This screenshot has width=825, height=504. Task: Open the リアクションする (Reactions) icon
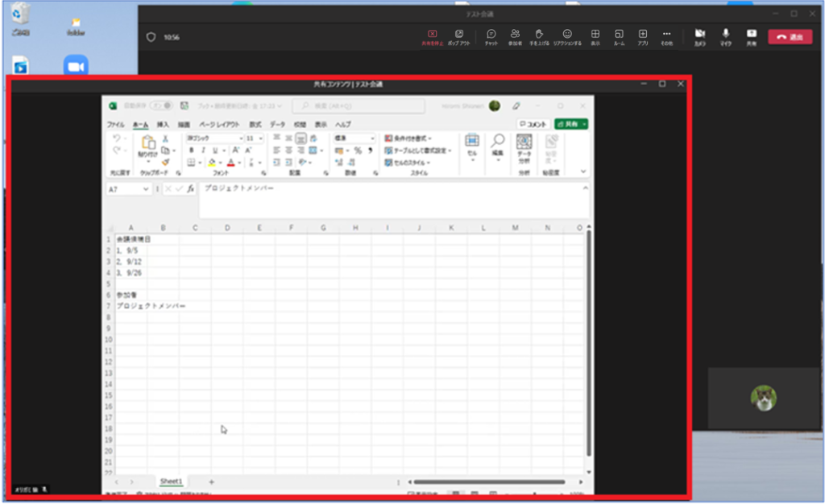coord(567,36)
